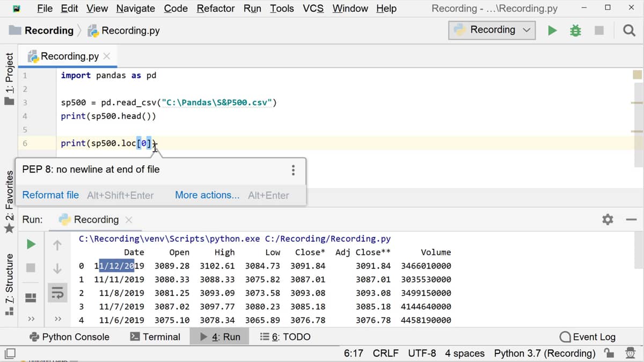Open the Run panel settings gear
The image size is (644, 362).
click(x=608, y=219)
